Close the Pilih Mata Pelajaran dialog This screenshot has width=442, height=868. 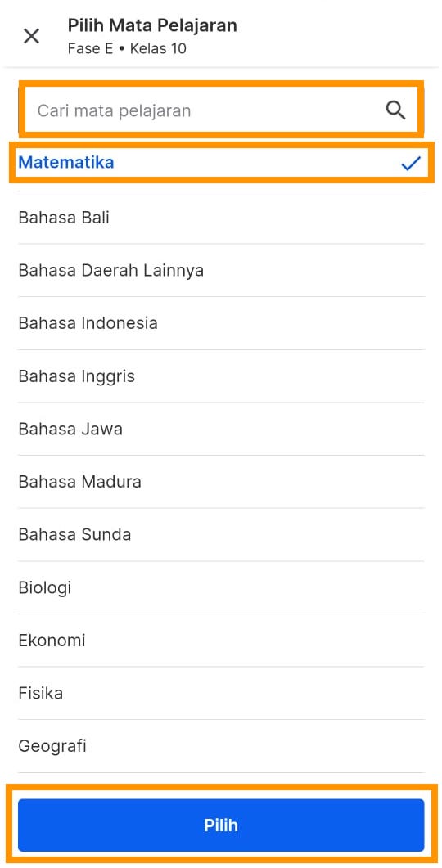tap(31, 36)
